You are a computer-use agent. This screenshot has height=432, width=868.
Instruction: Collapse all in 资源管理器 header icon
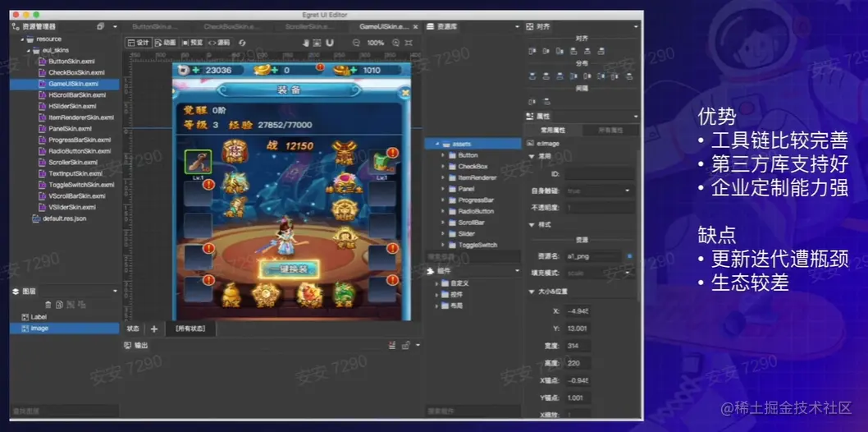(100, 26)
